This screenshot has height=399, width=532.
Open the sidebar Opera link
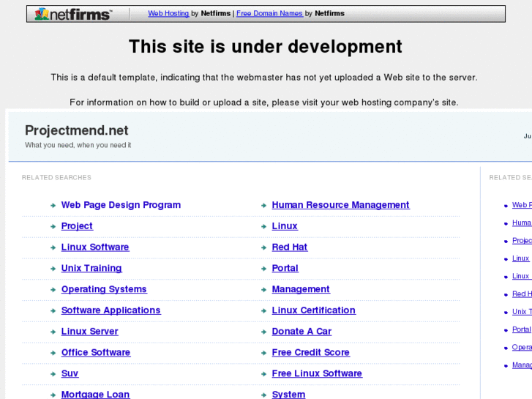click(522, 347)
